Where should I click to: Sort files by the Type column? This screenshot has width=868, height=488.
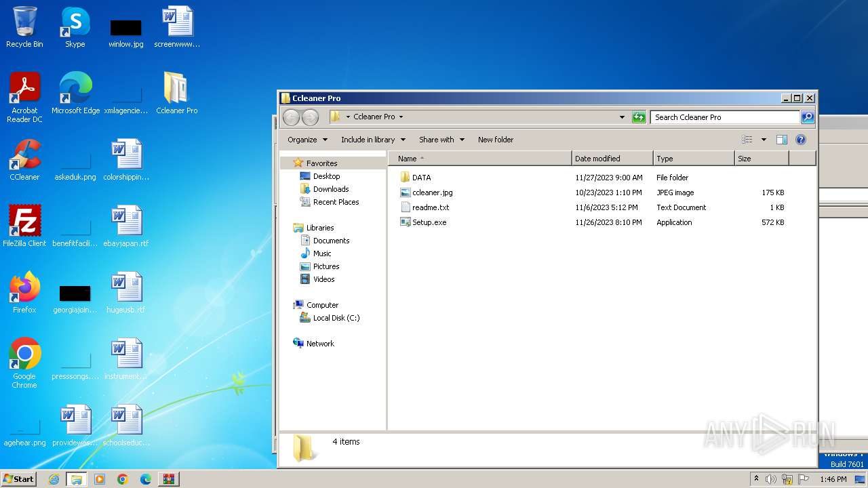(694, 159)
